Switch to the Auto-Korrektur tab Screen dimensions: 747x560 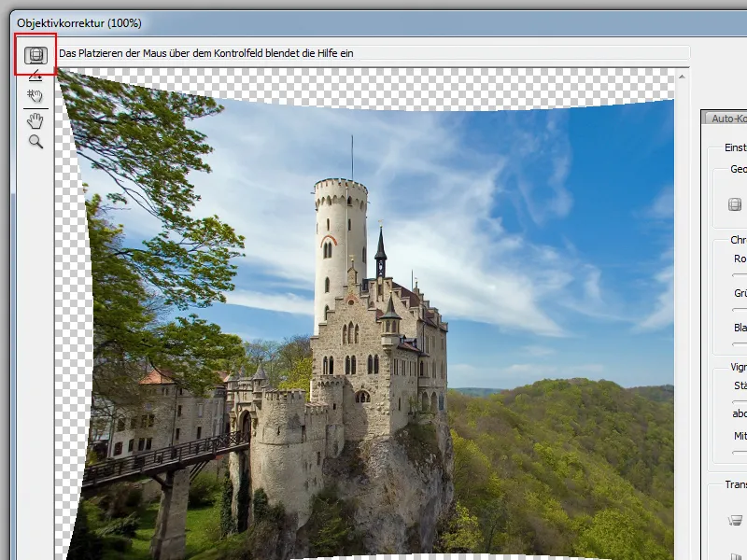[x=727, y=119]
